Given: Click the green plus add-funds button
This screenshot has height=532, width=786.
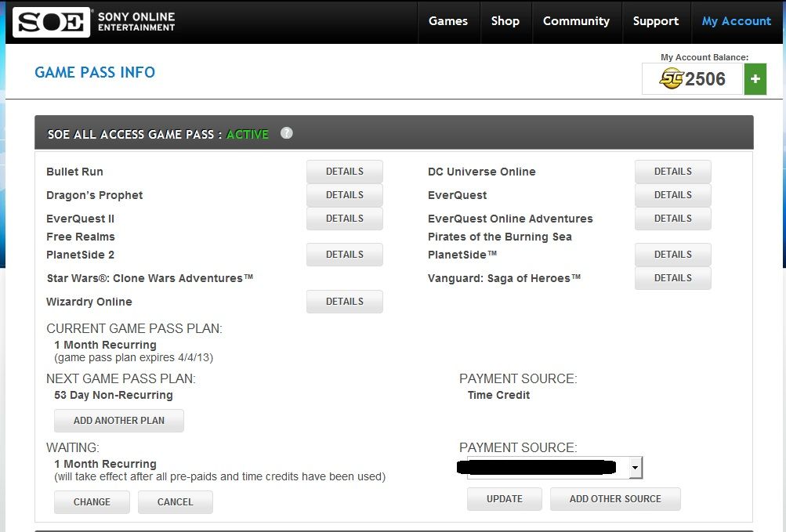Looking at the screenshot, I should [x=755, y=78].
